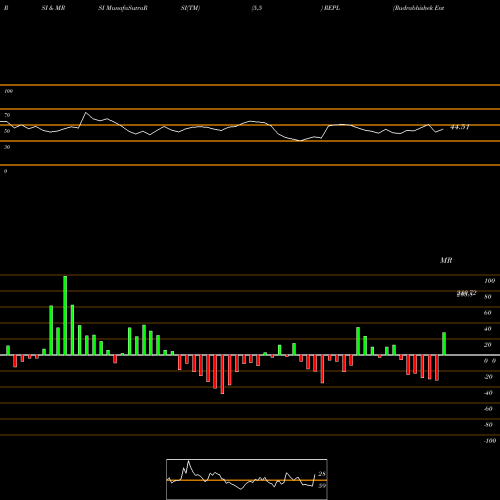The height and width of the screenshot is (500, 500).
Task: Click the '30' level label on RSI axis
Action: pos(7,147)
